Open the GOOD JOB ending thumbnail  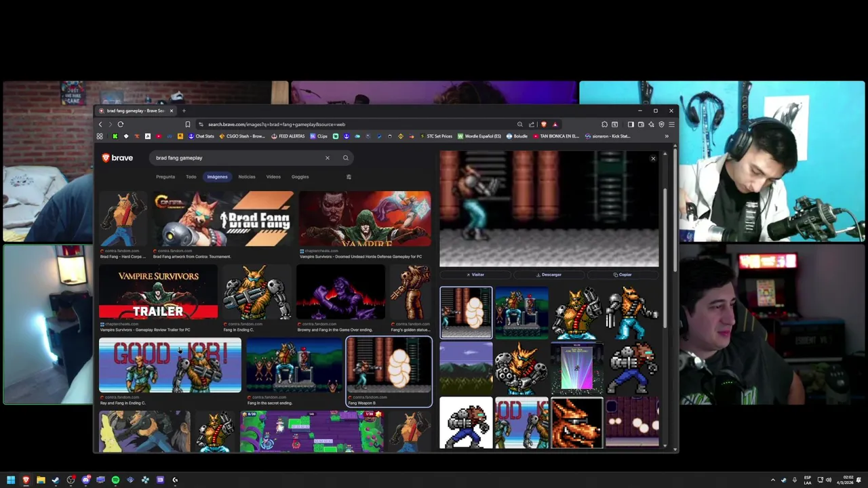click(170, 365)
